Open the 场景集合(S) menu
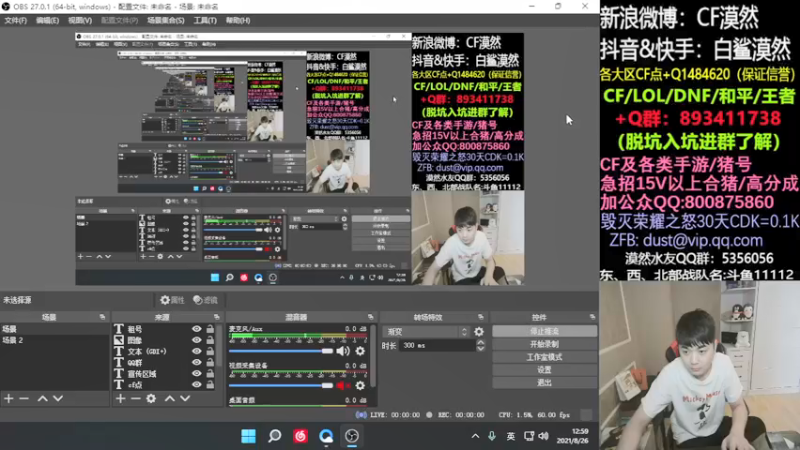 (x=165, y=20)
